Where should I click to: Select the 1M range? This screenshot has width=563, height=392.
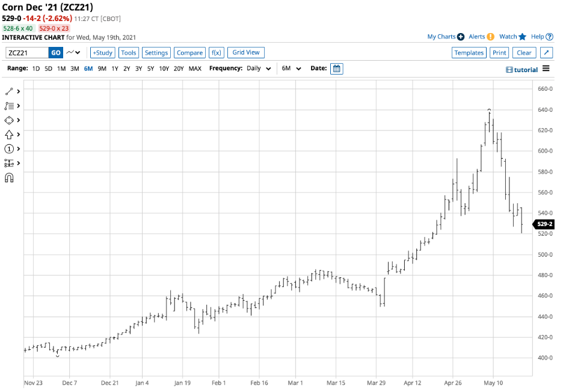point(61,69)
